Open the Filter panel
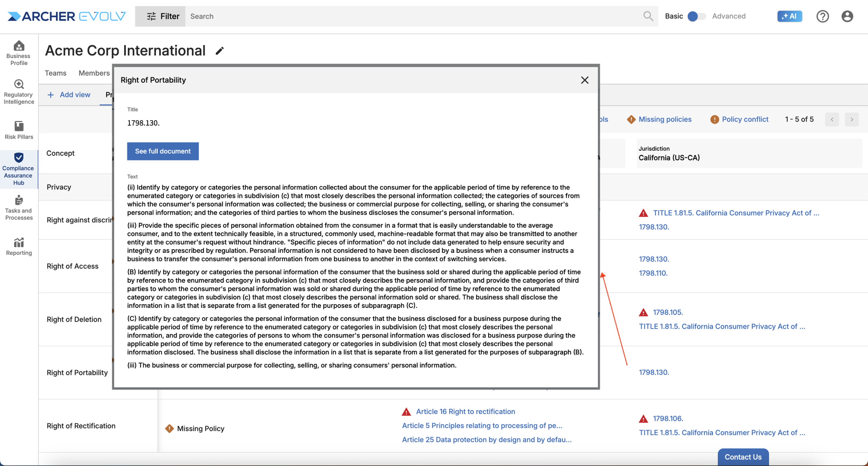 tap(160, 16)
